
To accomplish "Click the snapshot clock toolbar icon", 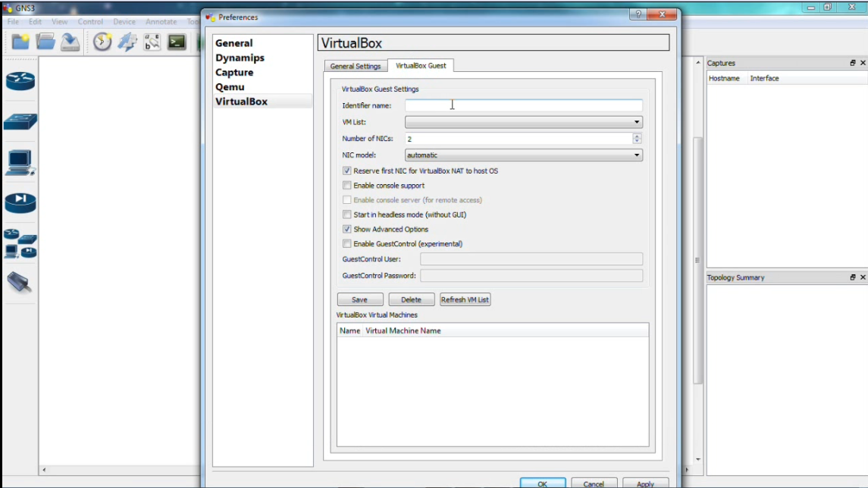I will coord(102,42).
